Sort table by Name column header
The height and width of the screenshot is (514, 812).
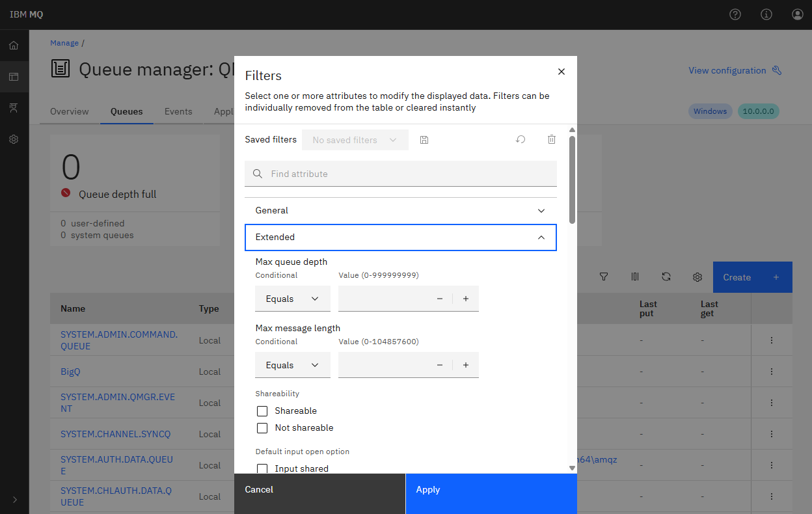[73, 308]
